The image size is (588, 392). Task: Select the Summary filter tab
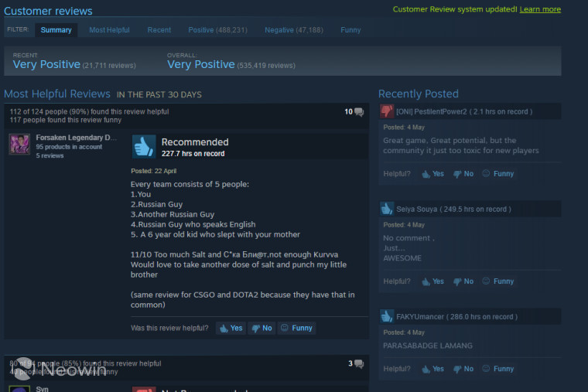tap(56, 30)
